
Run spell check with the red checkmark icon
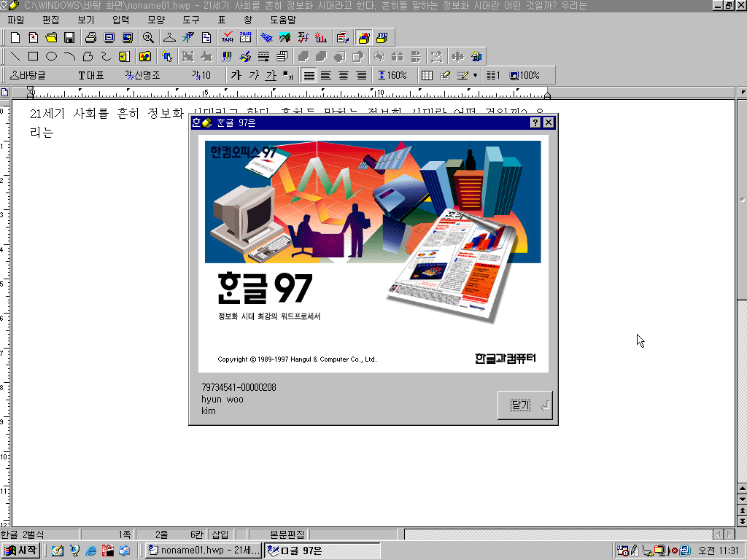pyautogui.click(x=228, y=38)
